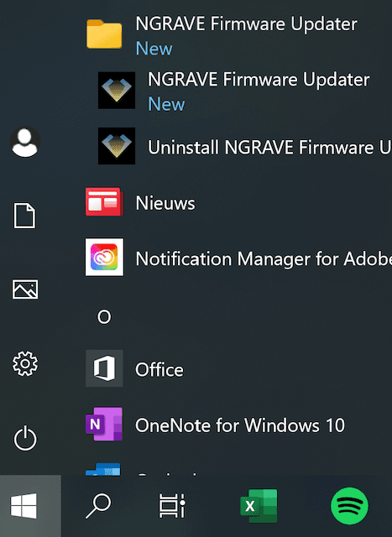Viewport: 392px width, 537px height.
Task: Click the Office label text
Action: [159, 370]
